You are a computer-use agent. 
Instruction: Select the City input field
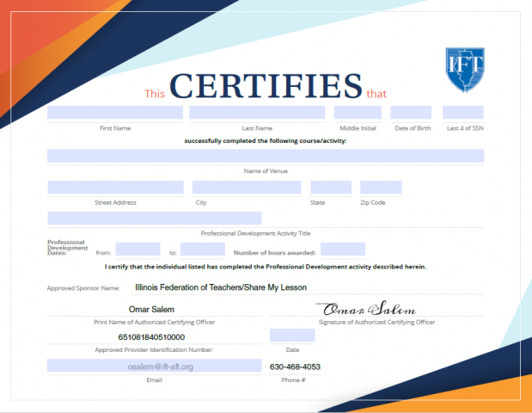[x=247, y=188]
